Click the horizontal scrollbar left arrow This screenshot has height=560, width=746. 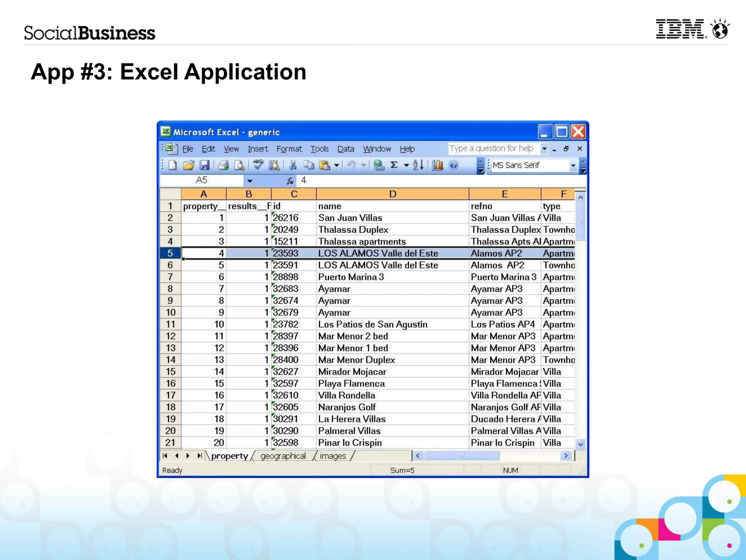point(418,456)
